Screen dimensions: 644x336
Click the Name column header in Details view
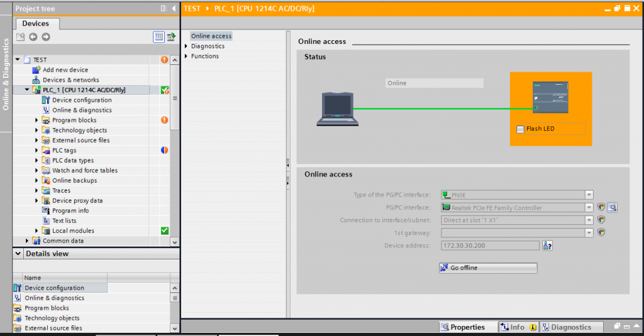pos(65,278)
